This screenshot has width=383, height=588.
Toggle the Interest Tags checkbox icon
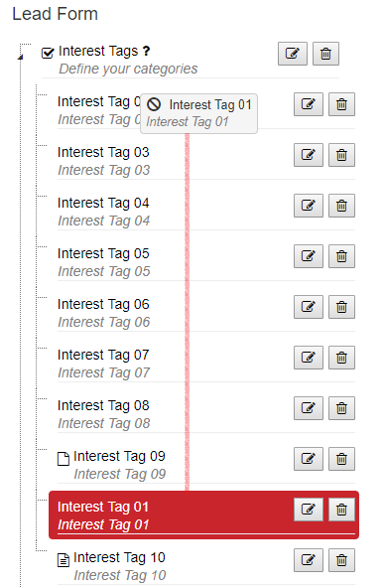coord(48,53)
